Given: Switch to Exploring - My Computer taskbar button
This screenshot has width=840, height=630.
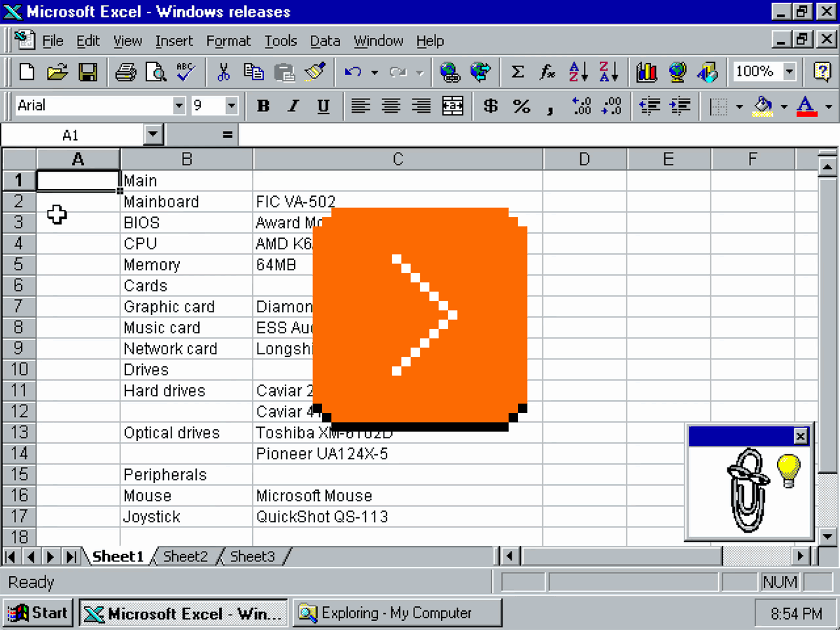Looking at the screenshot, I should [397, 613].
